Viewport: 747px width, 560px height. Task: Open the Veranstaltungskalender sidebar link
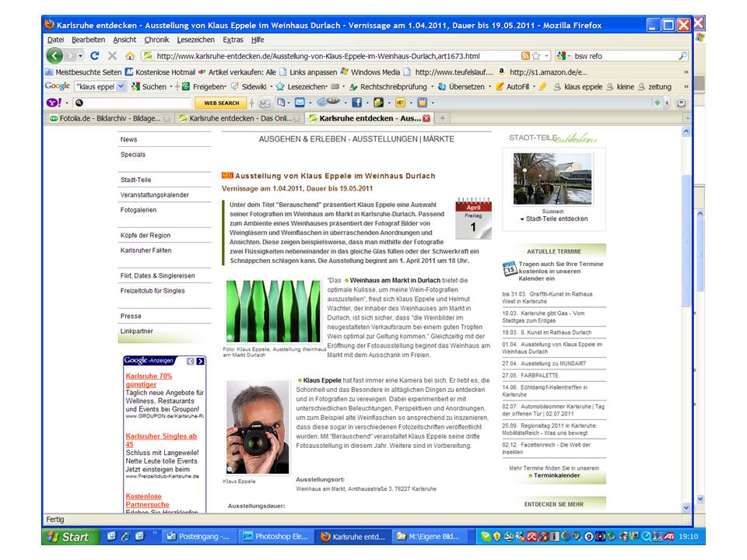pyautogui.click(x=155, y=194)
